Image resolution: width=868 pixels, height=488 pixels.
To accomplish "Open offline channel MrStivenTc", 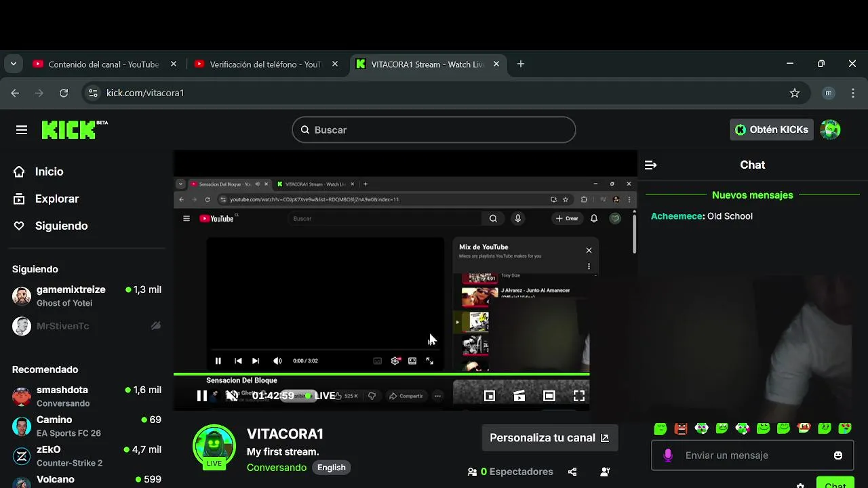I will (87, 326).
